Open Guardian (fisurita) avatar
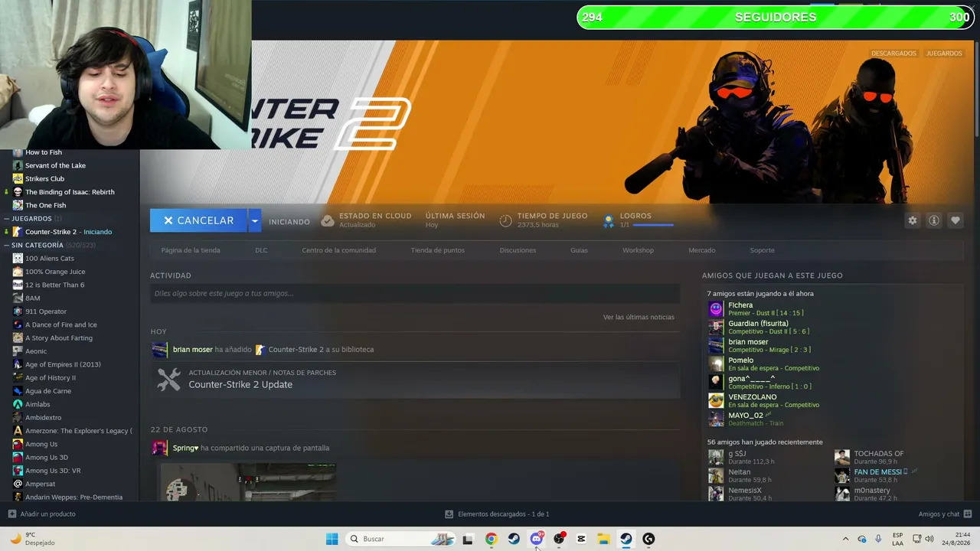The height and width of the screenshot is (551, 980). [x=716, y=327]
